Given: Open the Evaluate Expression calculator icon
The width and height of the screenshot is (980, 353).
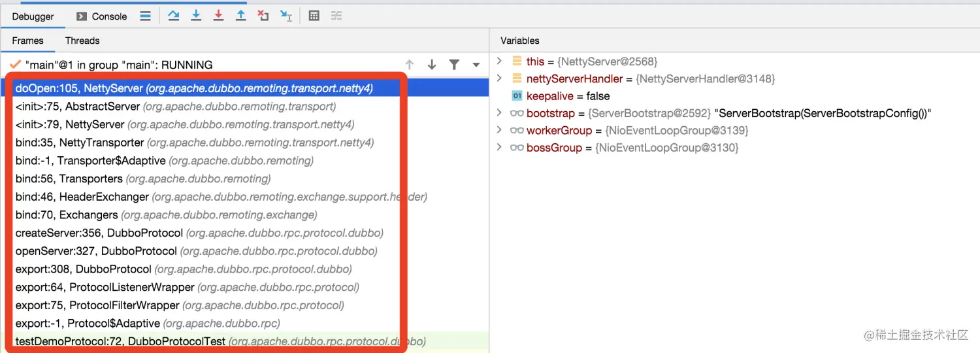Looking at the screenshot, I should pyautogui.click(x=314, y=16).
